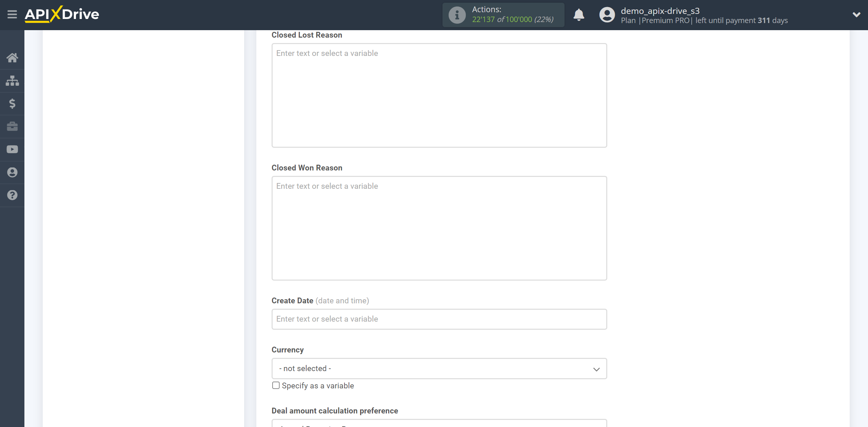Open the briefcase services icon

pyautogui.click(x=12, y=126)
